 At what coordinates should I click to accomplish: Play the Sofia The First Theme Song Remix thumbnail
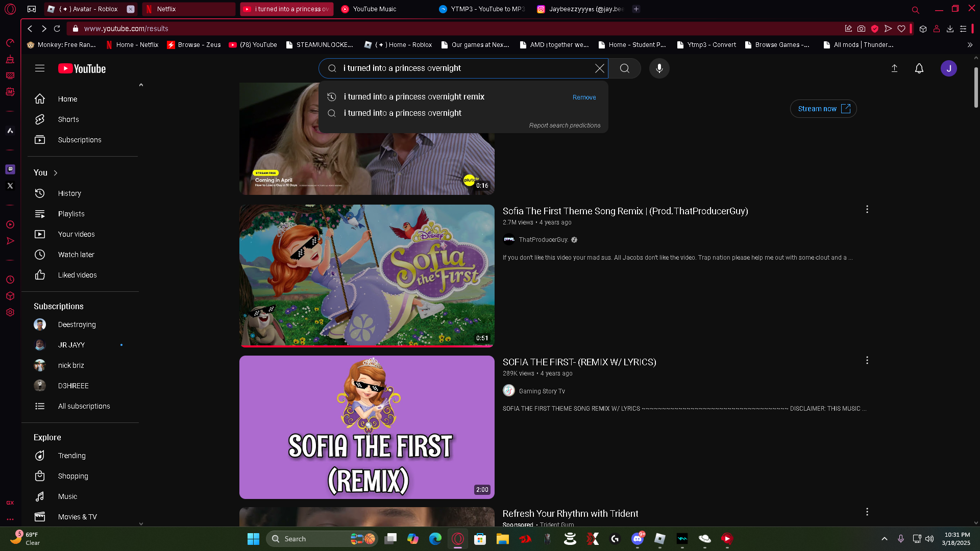click(367, 275)
